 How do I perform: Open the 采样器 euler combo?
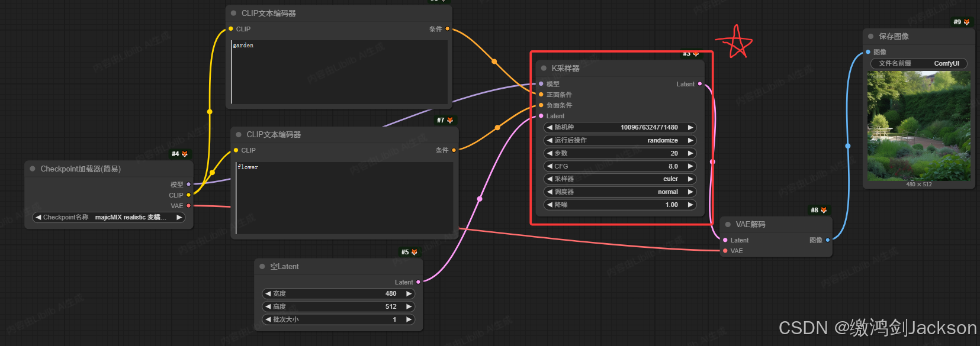pos(620,179)
